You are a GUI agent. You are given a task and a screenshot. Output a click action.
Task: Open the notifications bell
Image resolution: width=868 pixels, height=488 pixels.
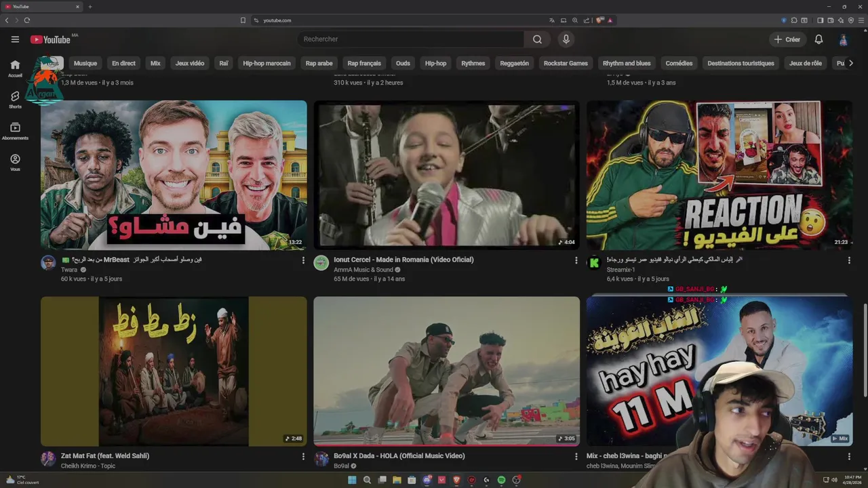tap(818, 39)
